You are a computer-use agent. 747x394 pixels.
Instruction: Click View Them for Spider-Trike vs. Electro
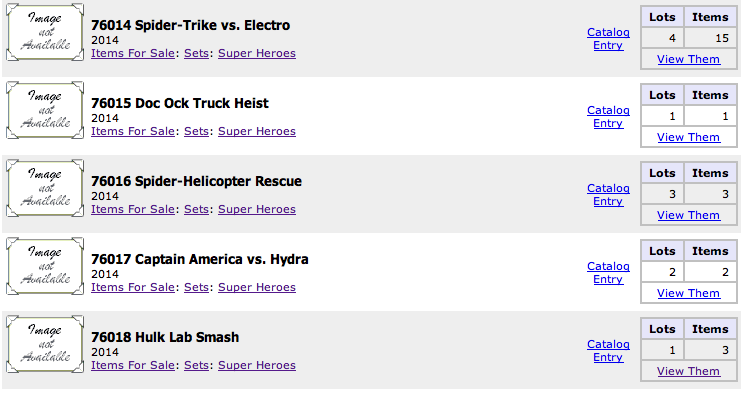click(x=688, y=59)
